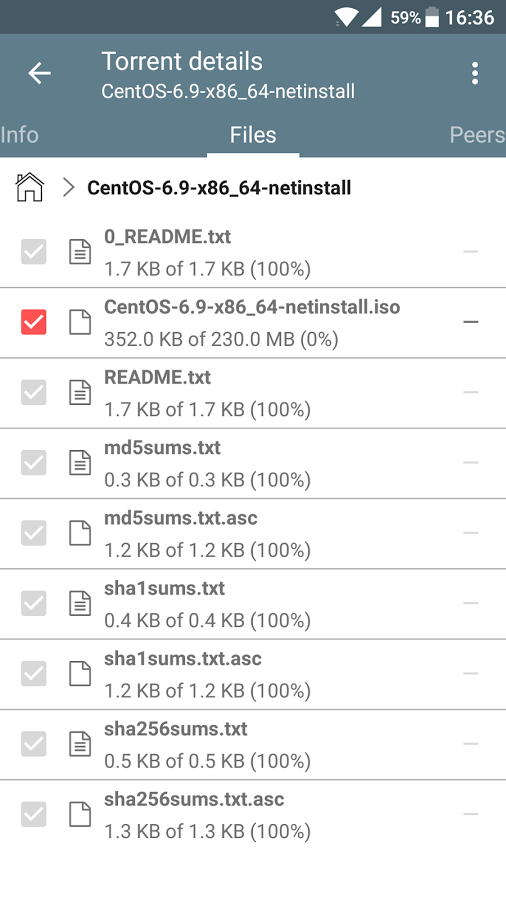Screen dimensions: 506x900
Task: Tap the Wi-Fi icon in status bar
Action: (x=345, y=17)
